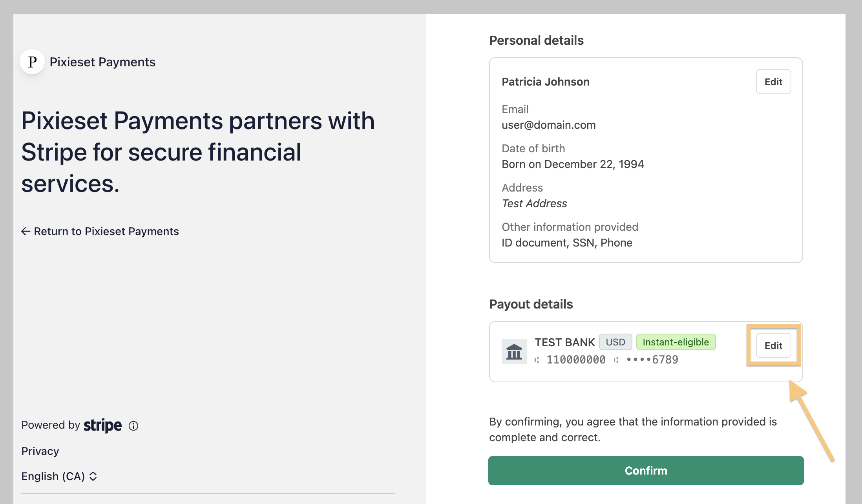Click the Pixieset Payments brand name
The width and height of the screenshot is (862, 504).
[x=102, y=62]
